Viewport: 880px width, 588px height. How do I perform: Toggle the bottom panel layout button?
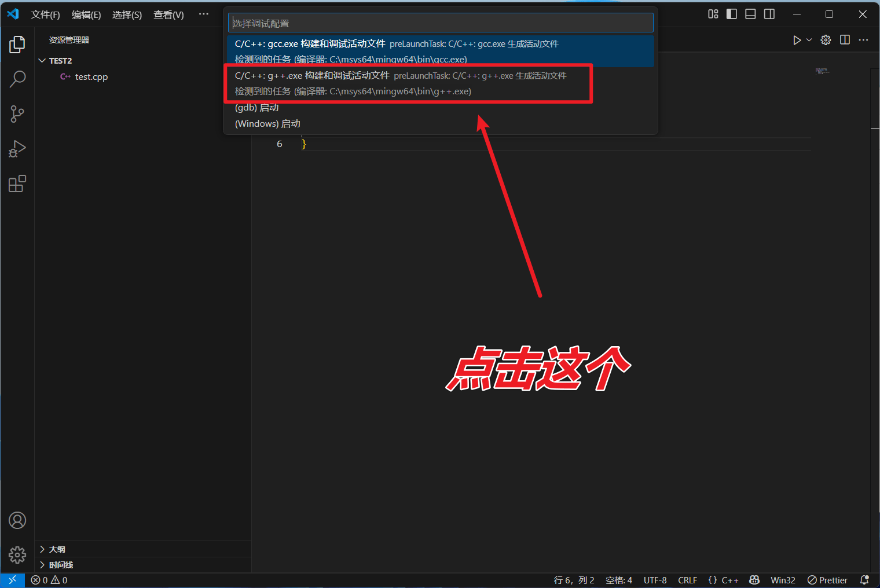click(750, 14)
